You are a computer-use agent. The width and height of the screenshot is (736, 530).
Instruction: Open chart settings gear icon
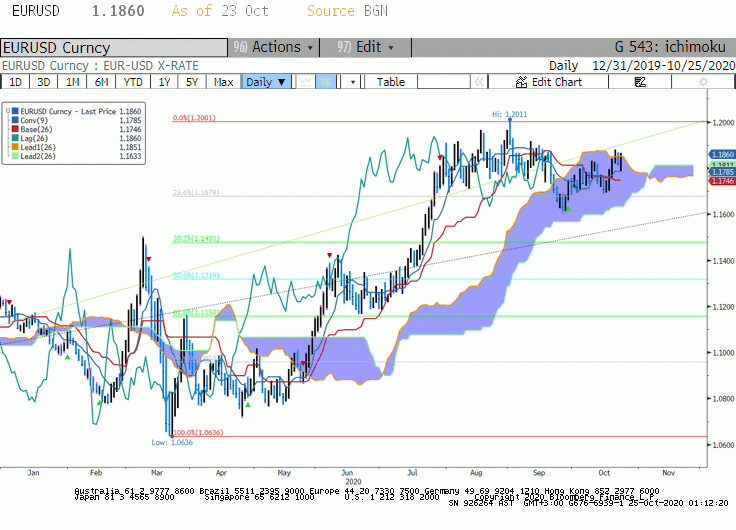(x=703, y=82)
